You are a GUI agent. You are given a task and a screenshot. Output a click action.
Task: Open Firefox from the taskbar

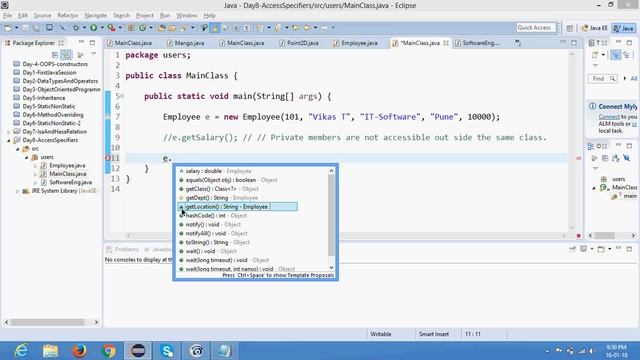click(79, 351)
